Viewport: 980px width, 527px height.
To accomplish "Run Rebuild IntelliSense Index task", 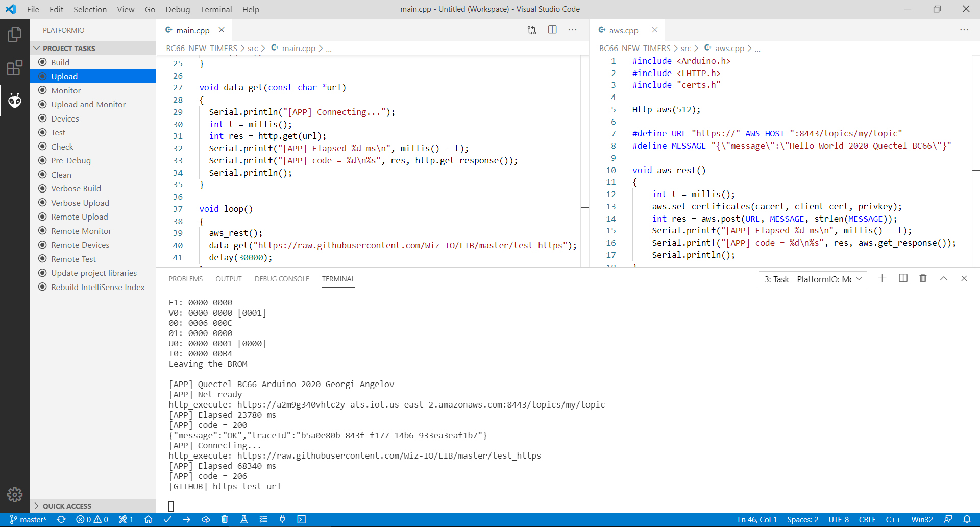I will 93,287.
